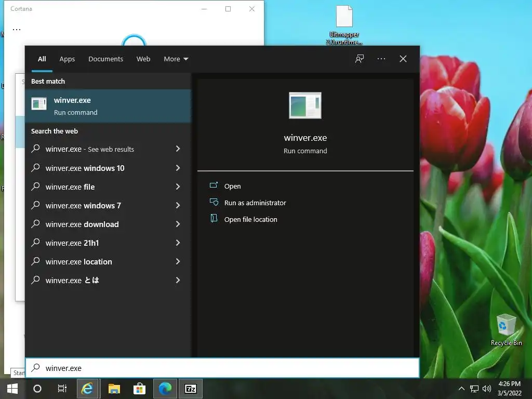The height and width of the screenshot is (399, 532).
Task: Select 'winver.exe windows 10' suggestion text
Action: (x=85, y=168)
